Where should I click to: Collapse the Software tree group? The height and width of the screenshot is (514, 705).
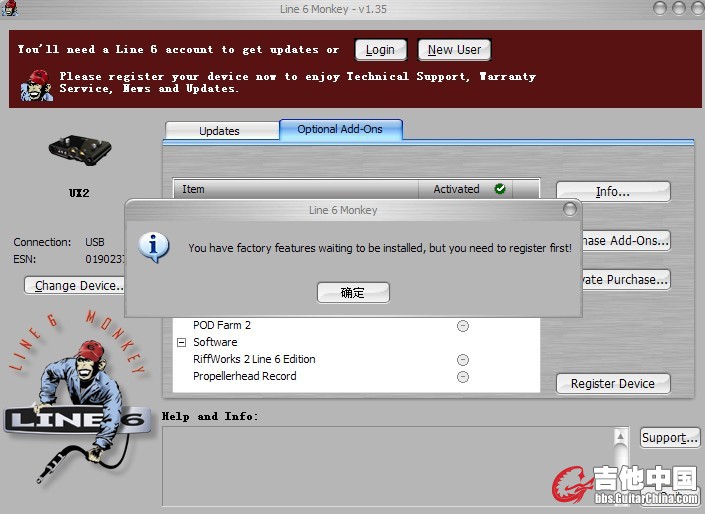182,343
